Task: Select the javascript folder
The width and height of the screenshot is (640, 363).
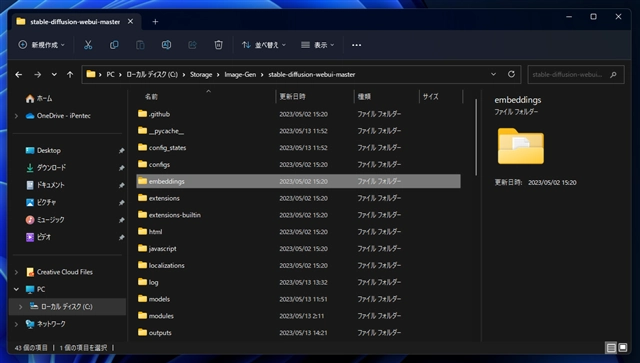Action: click(x=298, y=248)
